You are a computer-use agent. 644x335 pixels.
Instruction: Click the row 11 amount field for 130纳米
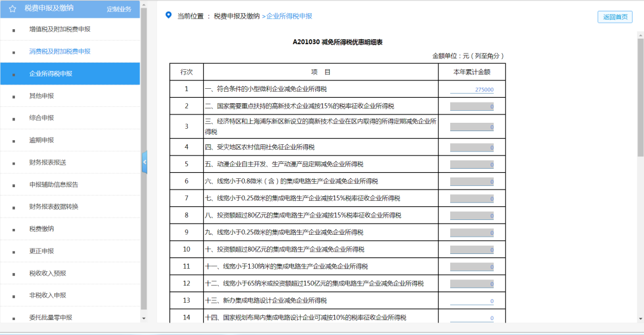point(472,267)
